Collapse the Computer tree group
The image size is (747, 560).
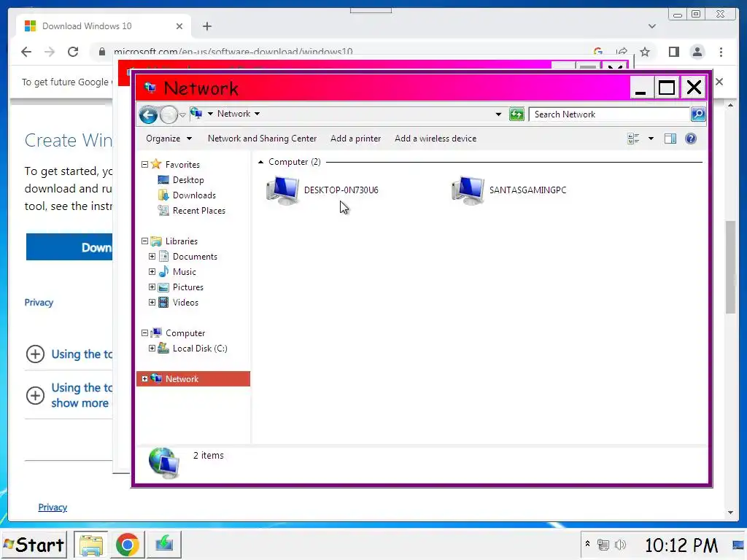click(x=145, y=332)
